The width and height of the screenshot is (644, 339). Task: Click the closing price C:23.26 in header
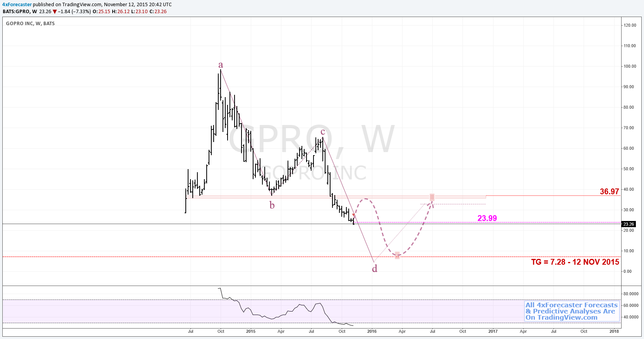pyautogui.click(x=158, y=12)
